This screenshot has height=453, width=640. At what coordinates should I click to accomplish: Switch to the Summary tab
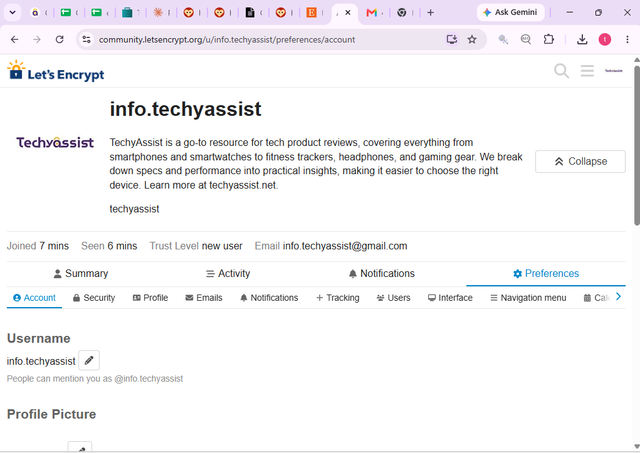pyautogui.click(x=81, y=273)
